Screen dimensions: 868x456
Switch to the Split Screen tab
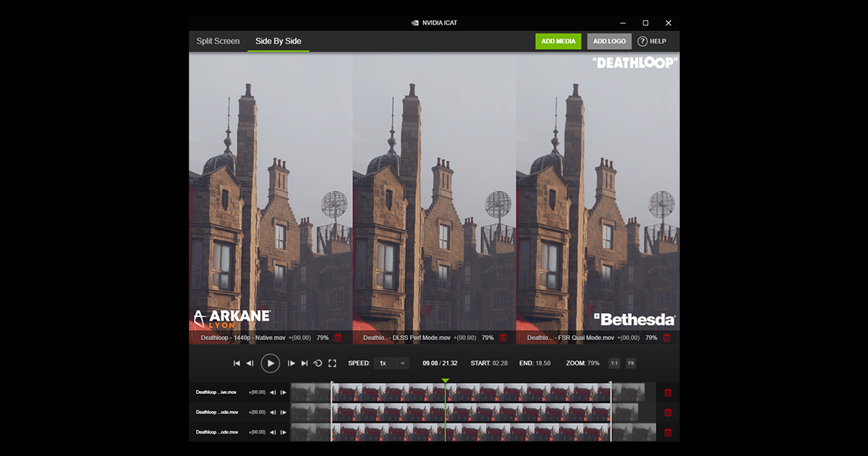[x=218, y=41]
